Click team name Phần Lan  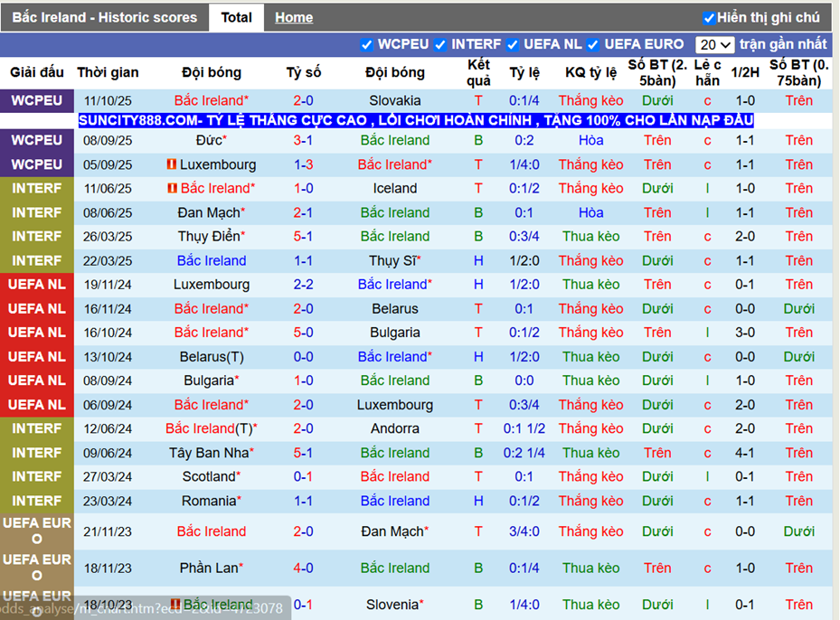coord(211,568)
